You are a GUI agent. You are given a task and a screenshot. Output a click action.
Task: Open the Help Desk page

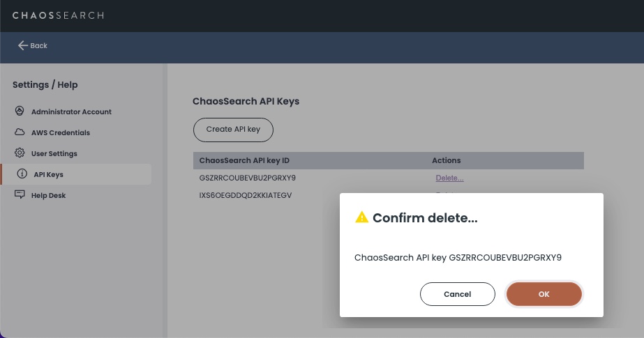(48, 195)
